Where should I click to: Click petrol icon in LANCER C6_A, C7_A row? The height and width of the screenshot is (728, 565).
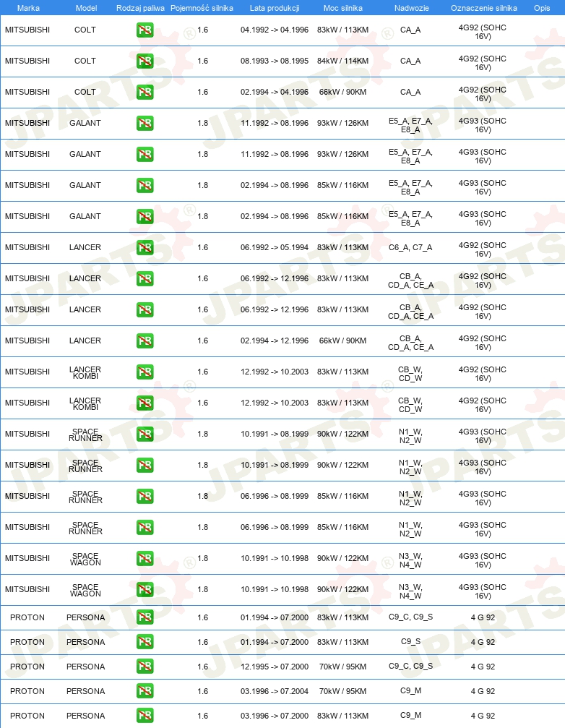pyautogui.click(x=145, y=248)
